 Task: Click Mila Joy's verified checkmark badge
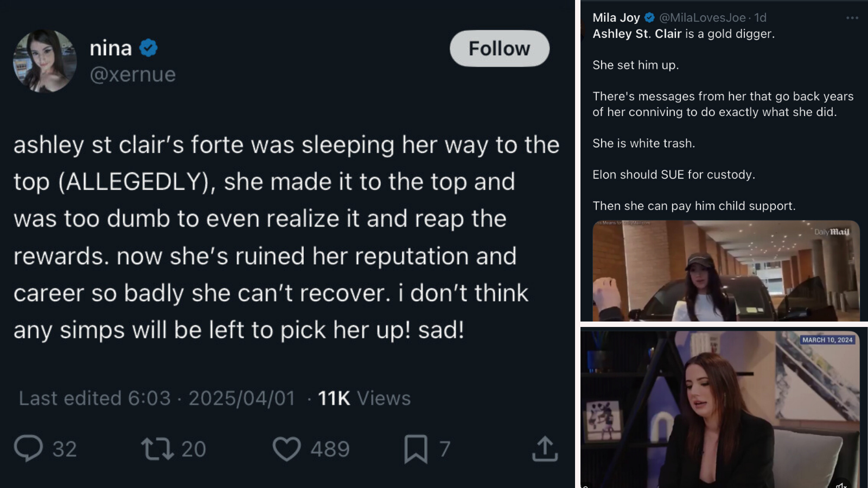point(649,17)
